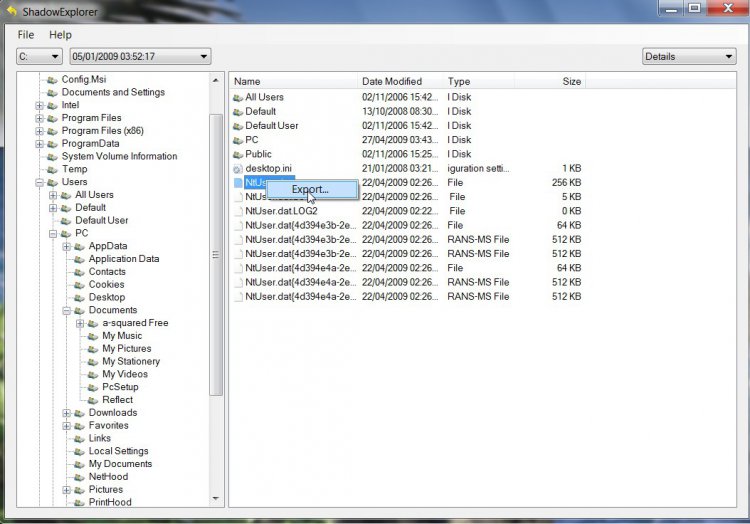Select the 5 KB size cell
The width and height of the screenshot is (750, 524).
571,197
